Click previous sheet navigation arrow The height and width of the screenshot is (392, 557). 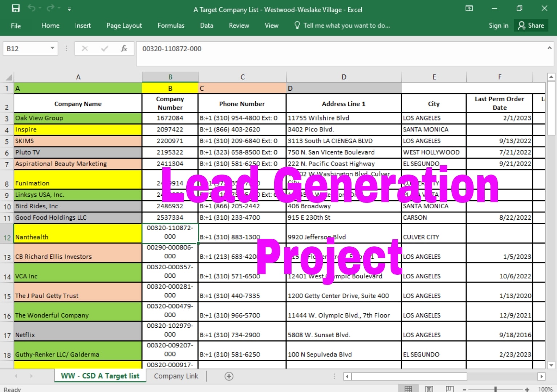16,376
